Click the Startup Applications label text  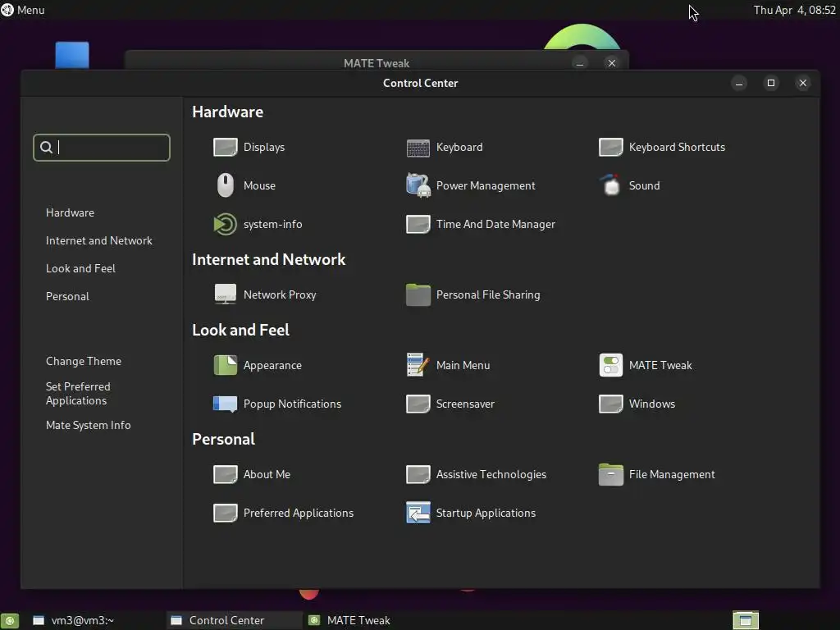486,513
